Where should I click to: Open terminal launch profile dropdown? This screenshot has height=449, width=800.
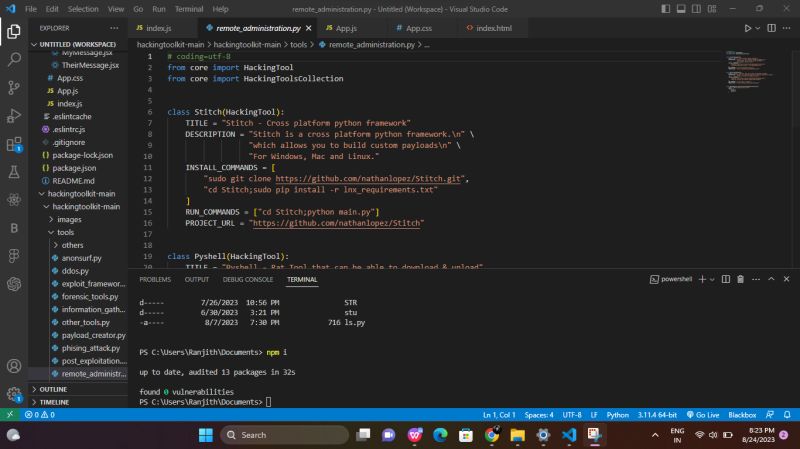click(712, 279)
